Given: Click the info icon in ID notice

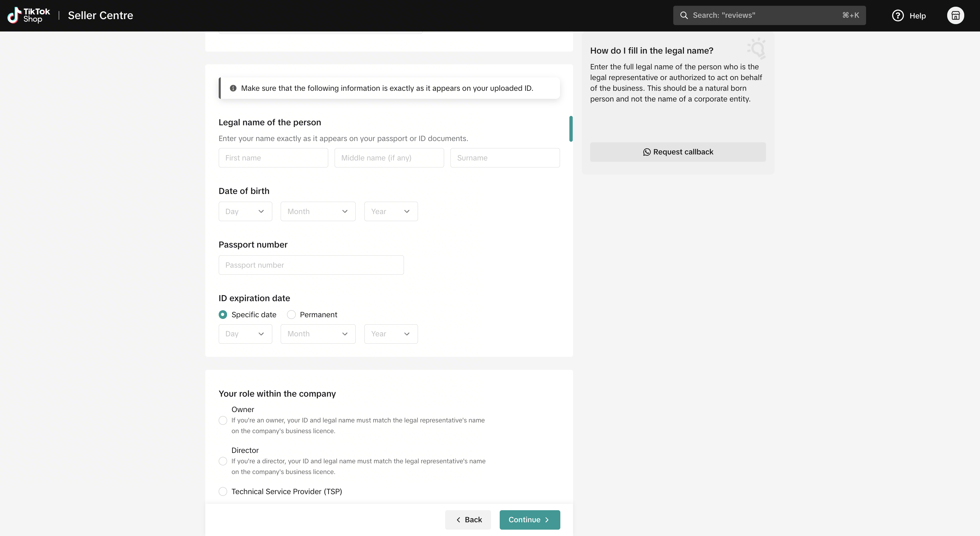Looking at the screenshot, I should (x=233, y=88).
